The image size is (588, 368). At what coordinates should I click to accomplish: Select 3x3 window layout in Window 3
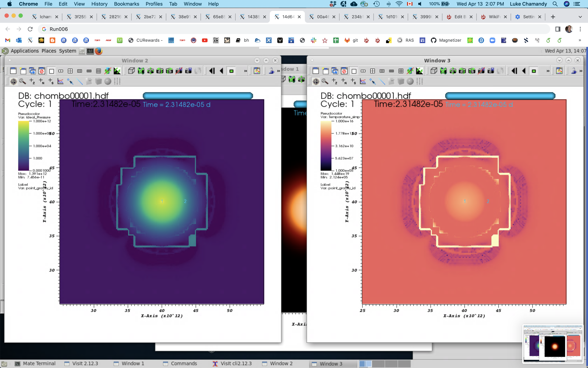click(401, 71)
